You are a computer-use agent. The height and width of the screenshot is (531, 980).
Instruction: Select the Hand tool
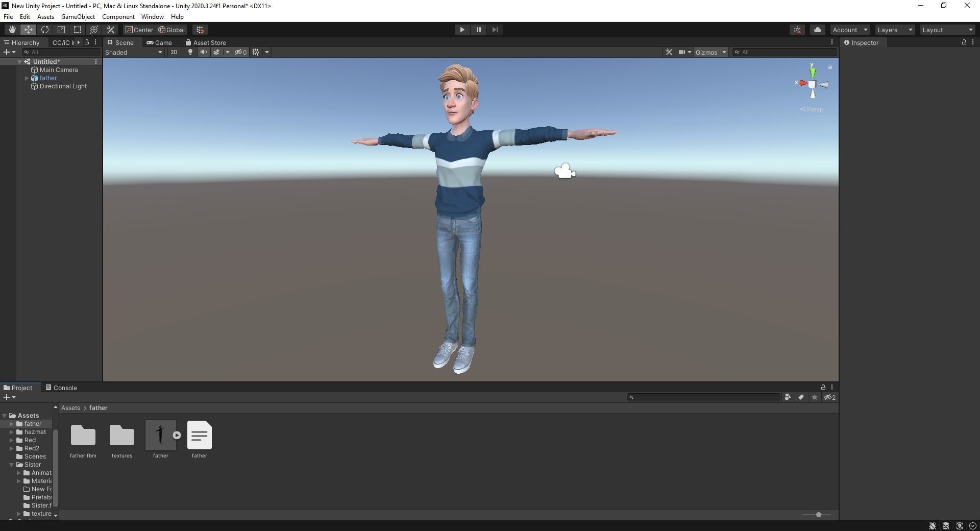tap(12, 30)
